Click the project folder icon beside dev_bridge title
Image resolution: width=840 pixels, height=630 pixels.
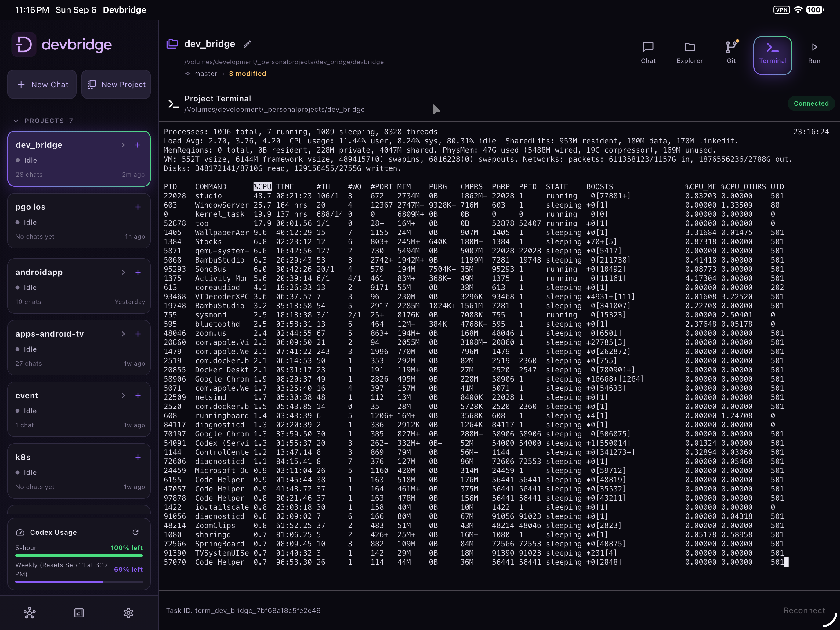tap(172, 44)
